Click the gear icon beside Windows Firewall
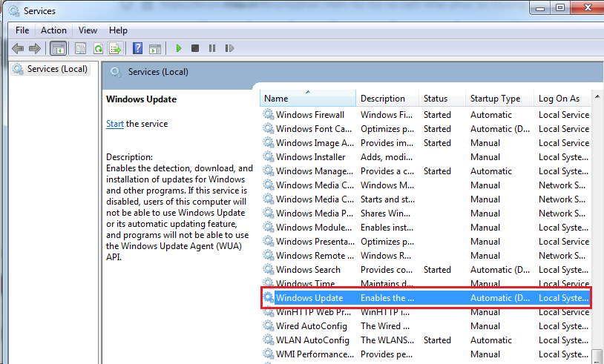604x364 pixels. [x=269, y=114]
